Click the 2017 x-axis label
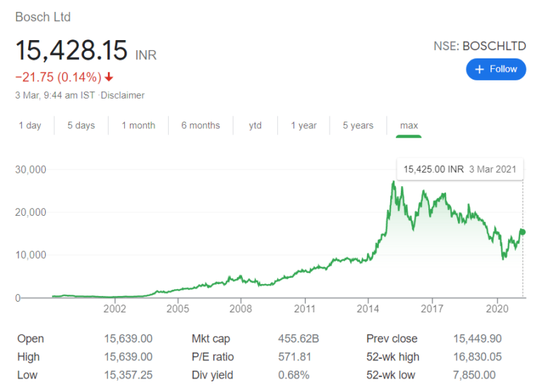 [x=432, y=308]
